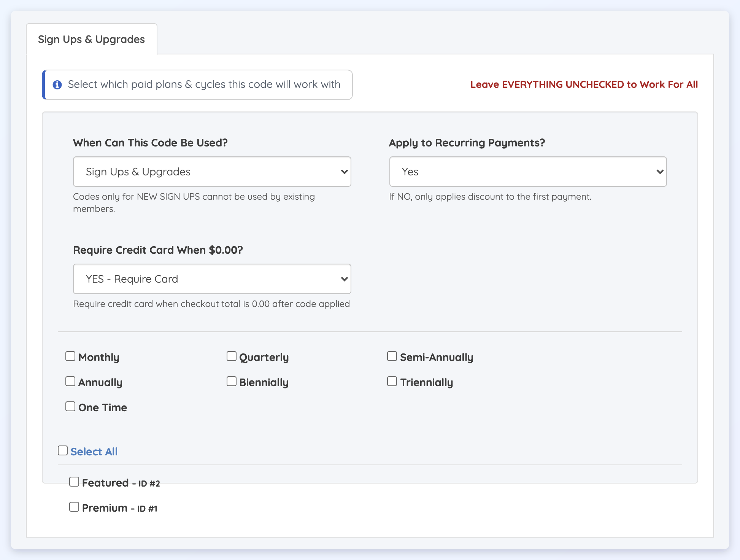Screen dimensions: 740x560
Task: Expand the Apply to Recurring Payments dropdown
Action: click(528, 172)
